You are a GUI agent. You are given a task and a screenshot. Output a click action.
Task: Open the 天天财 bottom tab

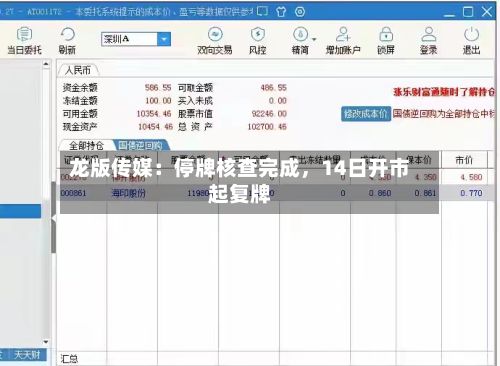tap(27, 355)
